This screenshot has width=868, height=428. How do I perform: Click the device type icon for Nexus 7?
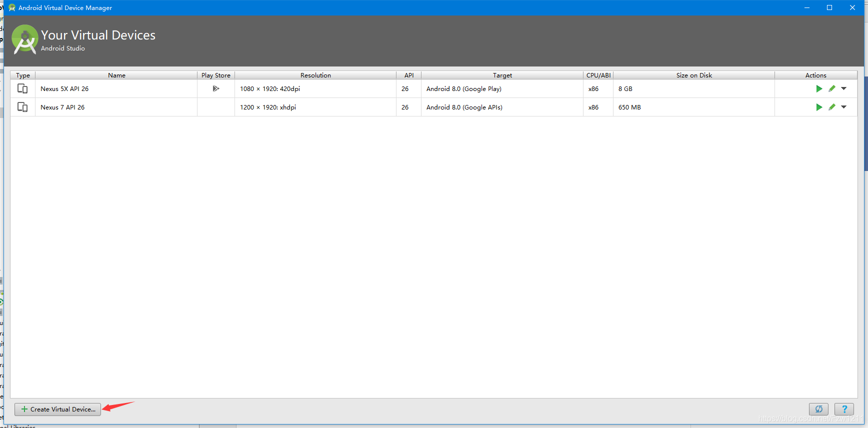(x=22, y=107)
